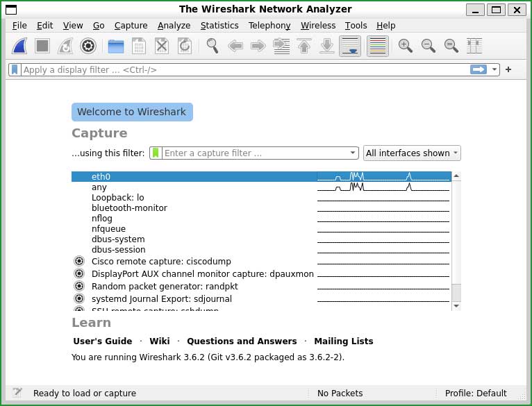Image resolution: width=532 pixels, height=406 pixels.
Task: Open the Tools menu
Action: point(356,26)
